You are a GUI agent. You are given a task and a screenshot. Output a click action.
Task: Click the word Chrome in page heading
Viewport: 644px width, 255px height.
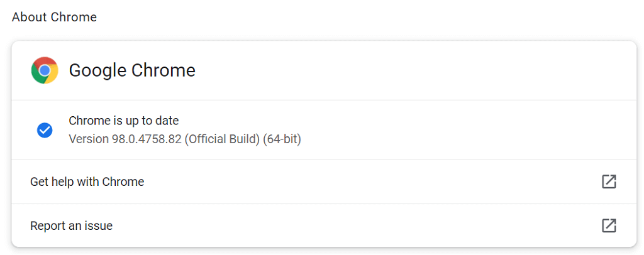(x=74, y=17)
